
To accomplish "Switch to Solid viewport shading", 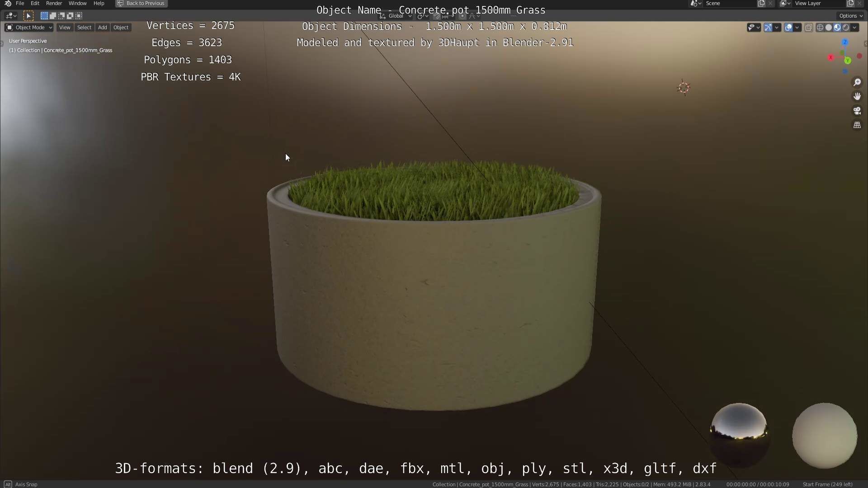I will click(828, 28).
